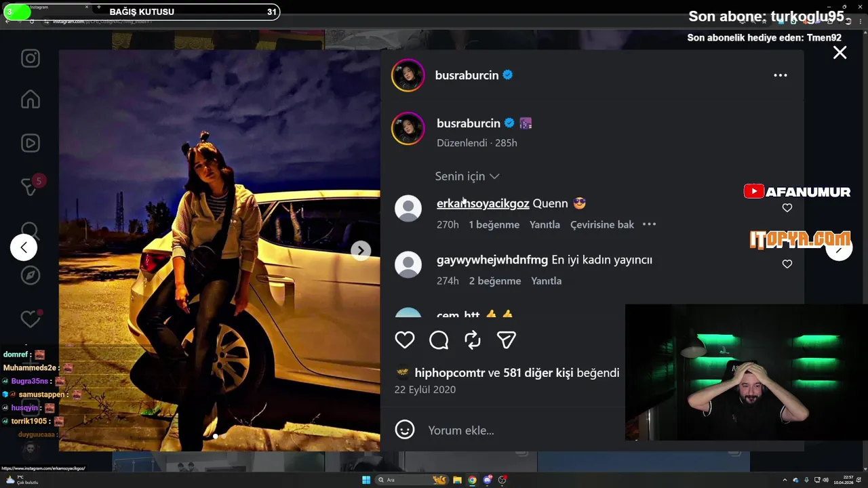The width and height of the screenshot is (868, 488).
Task: Go to previous post with left arrow
Action: point(24,247)
